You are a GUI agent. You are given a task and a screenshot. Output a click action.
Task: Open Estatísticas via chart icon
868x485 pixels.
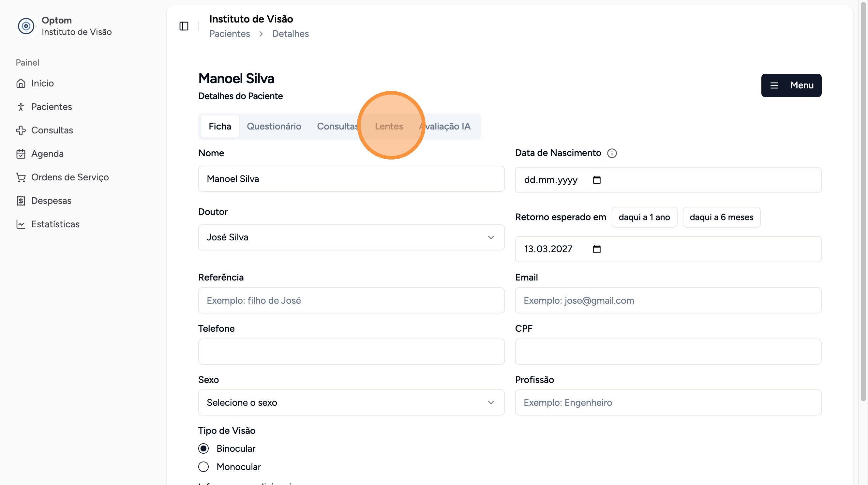point(21,224)
